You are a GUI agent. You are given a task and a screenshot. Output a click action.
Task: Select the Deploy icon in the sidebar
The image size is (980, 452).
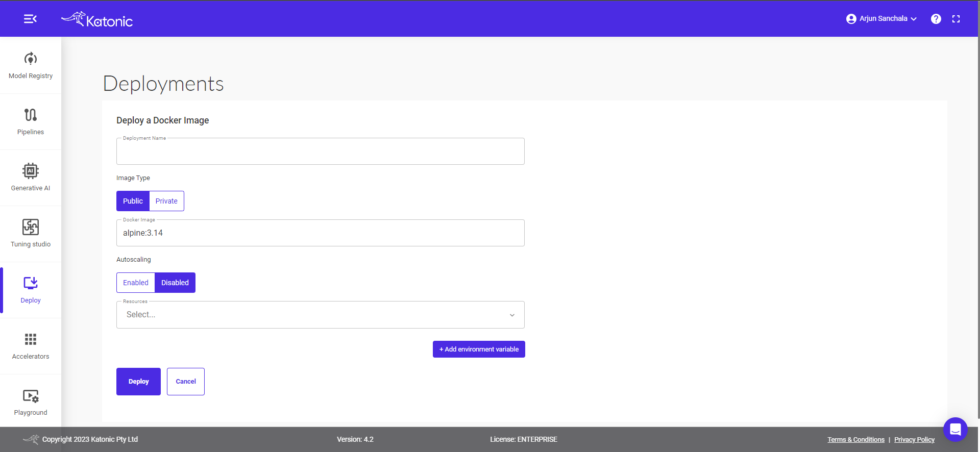31,283
